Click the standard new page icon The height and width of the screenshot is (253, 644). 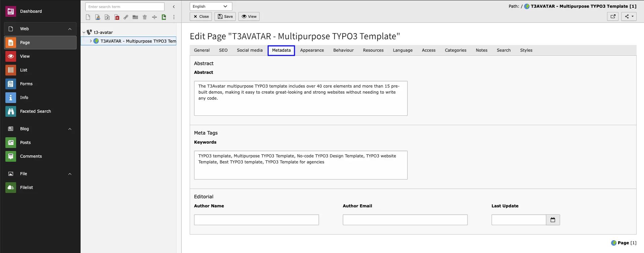pos(88,17)
